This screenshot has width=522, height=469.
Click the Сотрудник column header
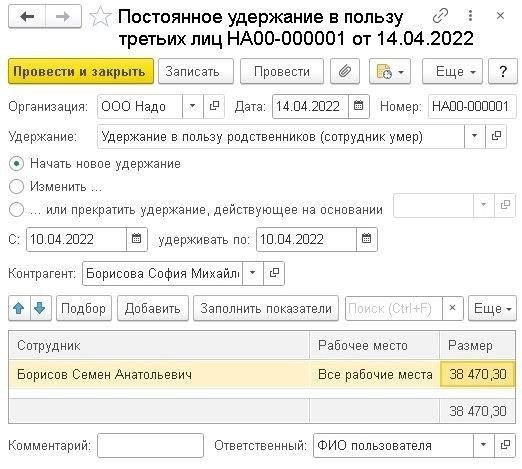[x=159, y=345]
